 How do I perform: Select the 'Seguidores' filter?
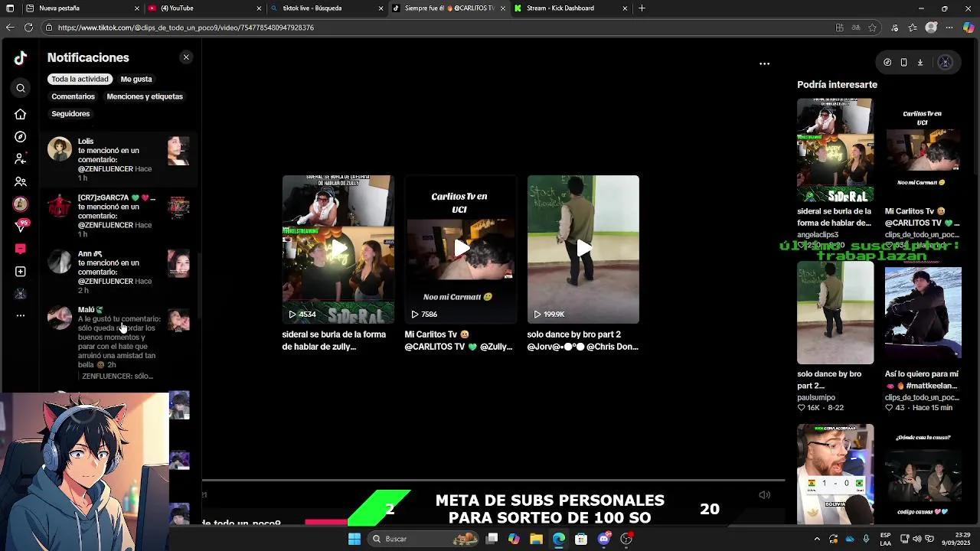click(70, 113)
